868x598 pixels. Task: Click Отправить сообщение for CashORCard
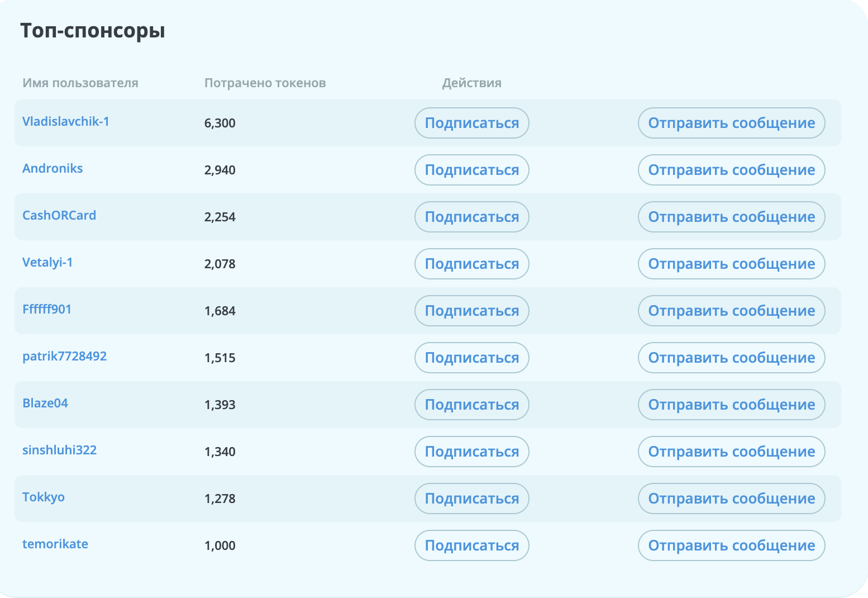pos(732,217)
